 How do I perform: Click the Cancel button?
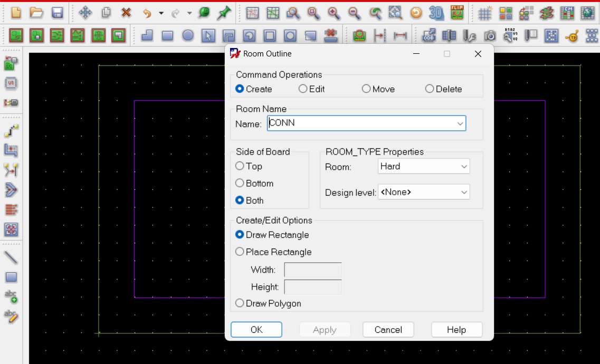pyautogui.click(x=388, y=330)
